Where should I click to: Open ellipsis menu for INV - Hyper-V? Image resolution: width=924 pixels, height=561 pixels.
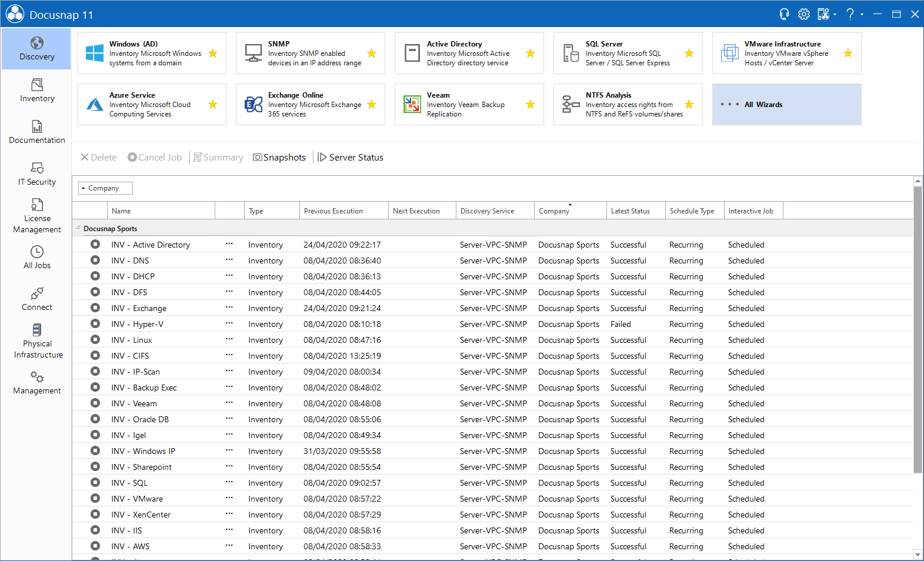229,323
